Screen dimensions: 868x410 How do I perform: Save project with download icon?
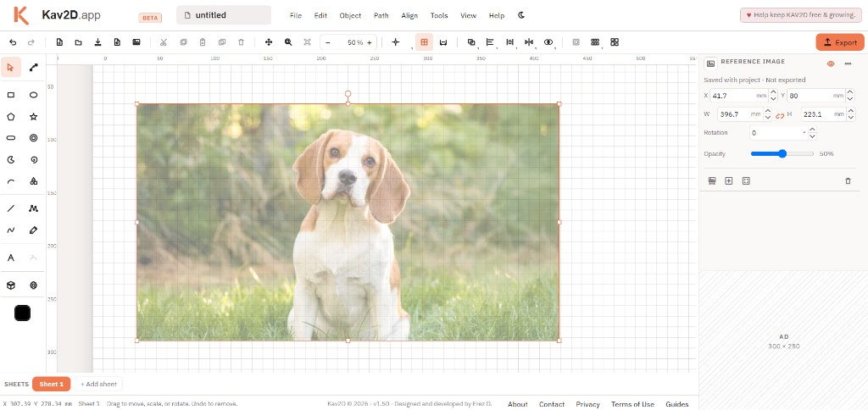pos(98,42)
